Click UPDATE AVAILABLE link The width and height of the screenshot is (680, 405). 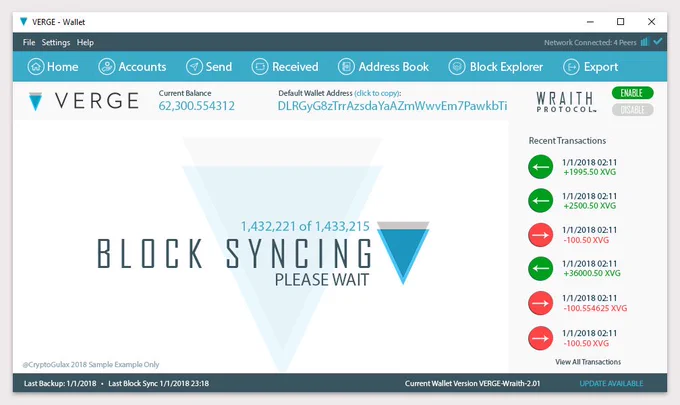tap(611, 384)
